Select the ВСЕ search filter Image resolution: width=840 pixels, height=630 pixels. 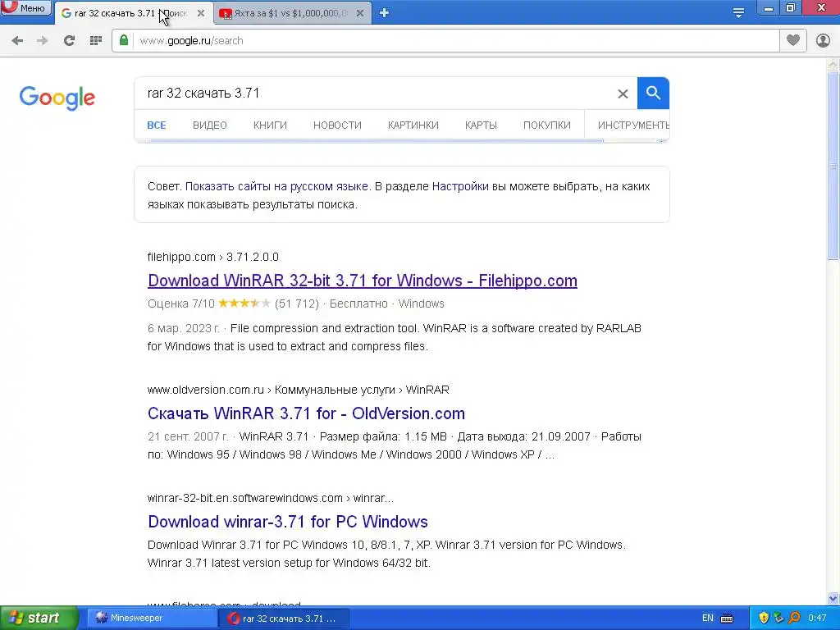click(x=157, y=126)
